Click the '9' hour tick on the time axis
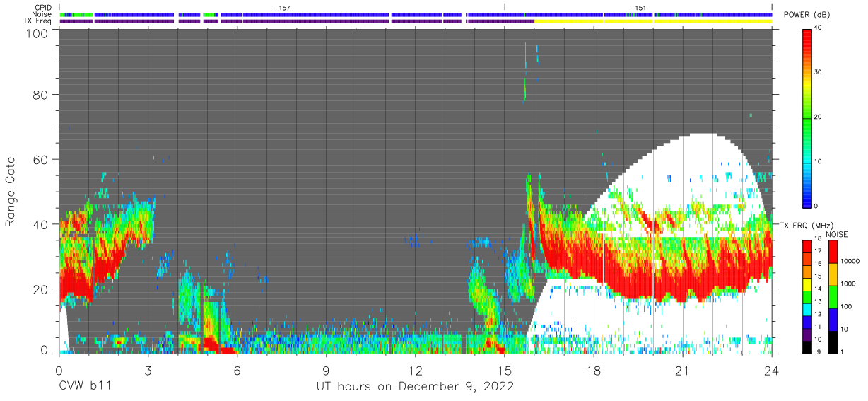Viewport: 868px width, 401px height. tap(326, 370)
